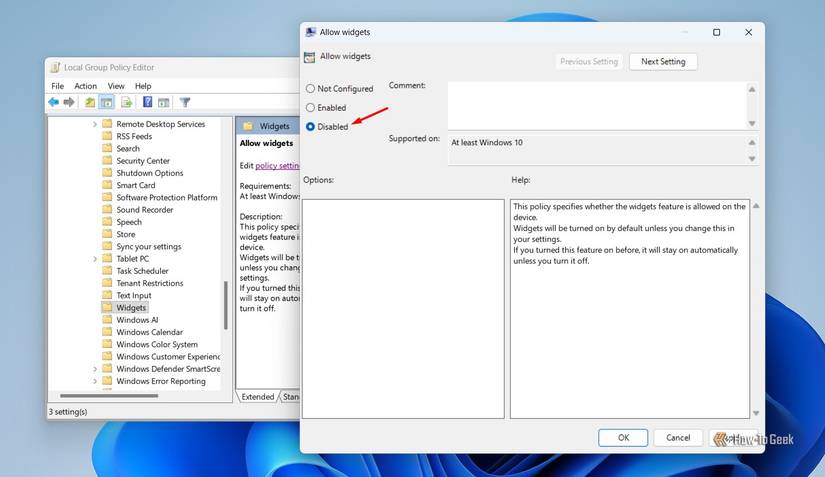The height and width of the screenshot is (477, 825).
Task: Click the Local Group Policy Editor title icon
Action: [x=55, y=67]
